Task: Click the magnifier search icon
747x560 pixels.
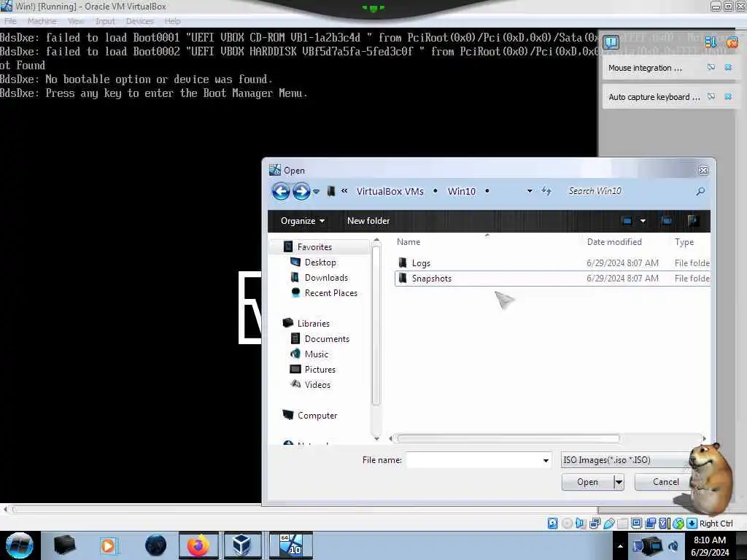Action: pos(700,192)
